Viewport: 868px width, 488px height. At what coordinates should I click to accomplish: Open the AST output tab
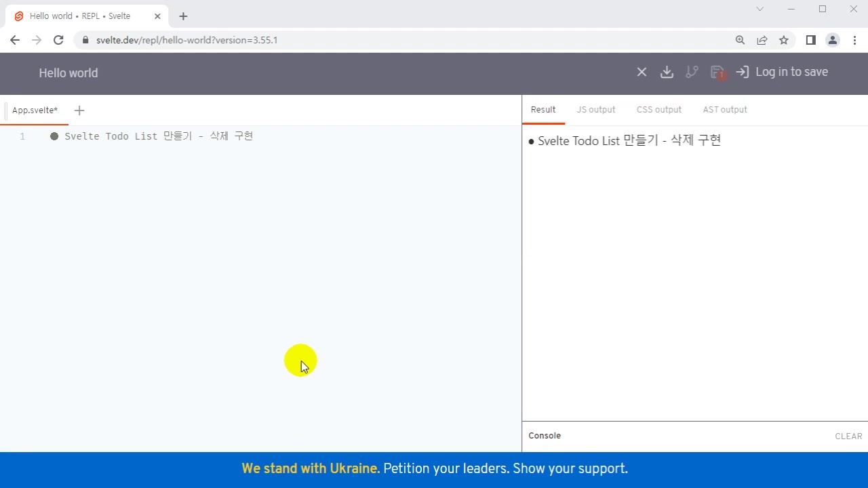tap(724, 110)
